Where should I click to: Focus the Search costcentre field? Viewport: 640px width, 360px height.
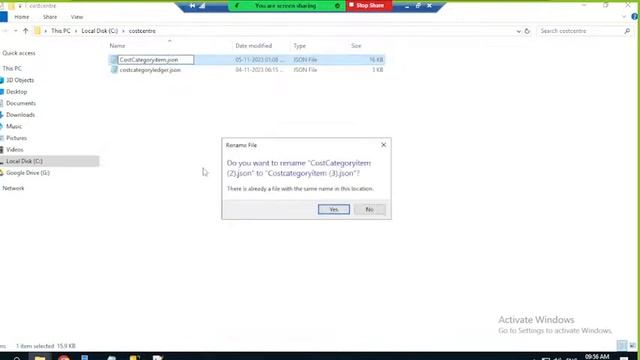[x=580, y=31]
